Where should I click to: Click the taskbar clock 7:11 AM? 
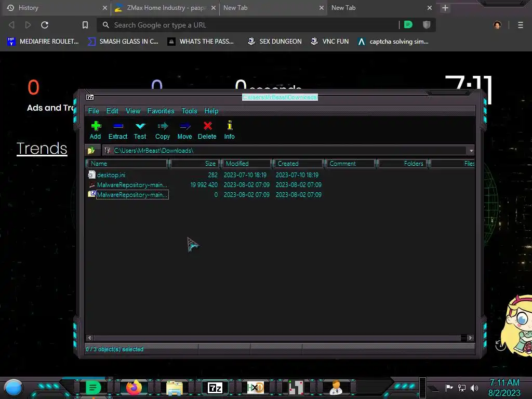click(504, 383)
